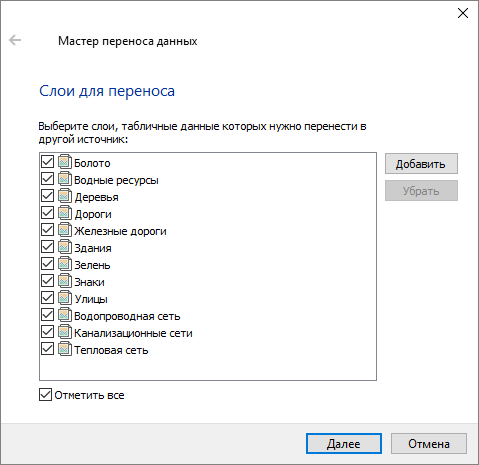Click the layer icon beside Тепловая сеть
The width and height of the screenshot is (479, 465).
point(65,349)
